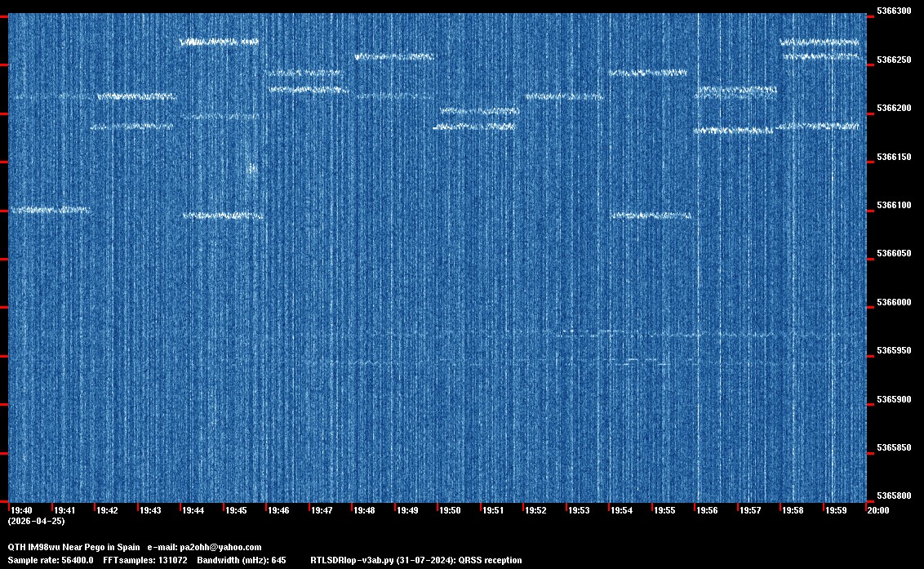924x569 pixels.
Task: Click the RTLSDRlop-v3ab.py QRSS reception text
Action: [416, 560]
